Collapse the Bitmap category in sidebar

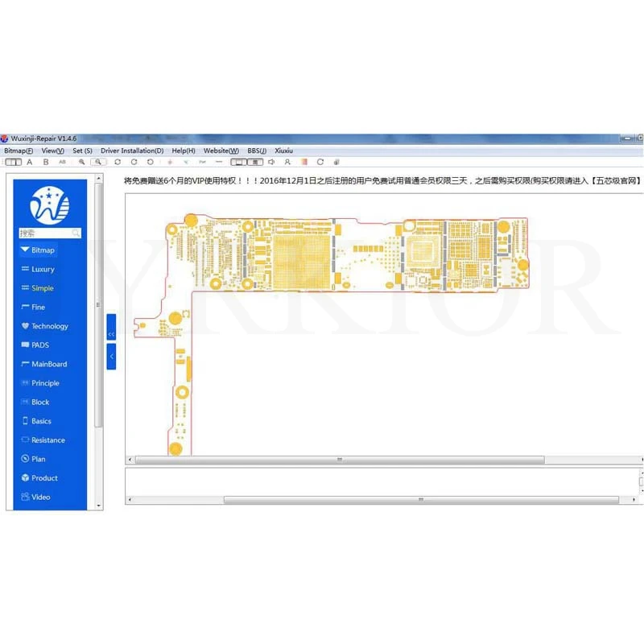[x=38, y=250]
